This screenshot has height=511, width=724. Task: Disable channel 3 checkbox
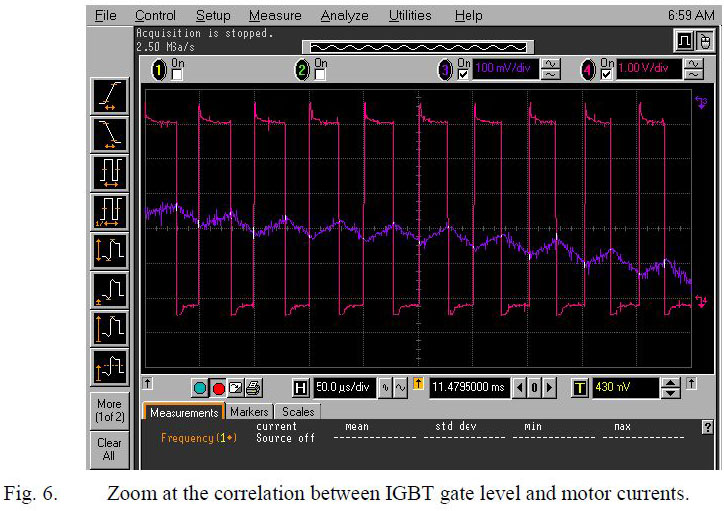point(464,73)
